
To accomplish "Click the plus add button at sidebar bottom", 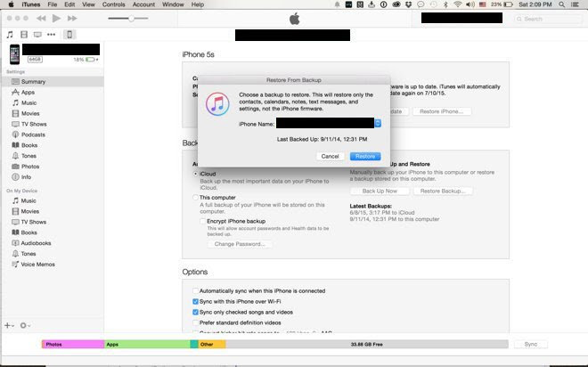I will (x=9, y=325).
